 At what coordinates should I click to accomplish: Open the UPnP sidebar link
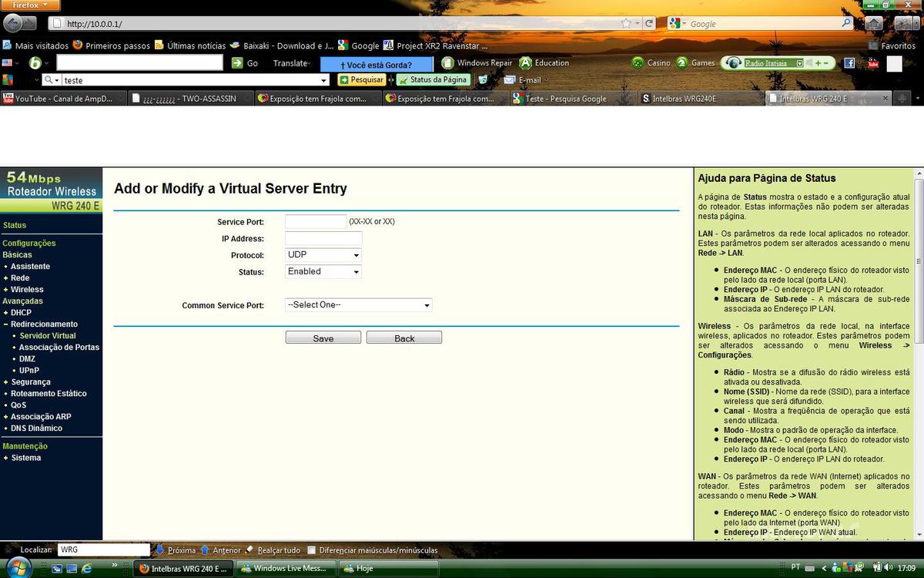pos(29,371)
